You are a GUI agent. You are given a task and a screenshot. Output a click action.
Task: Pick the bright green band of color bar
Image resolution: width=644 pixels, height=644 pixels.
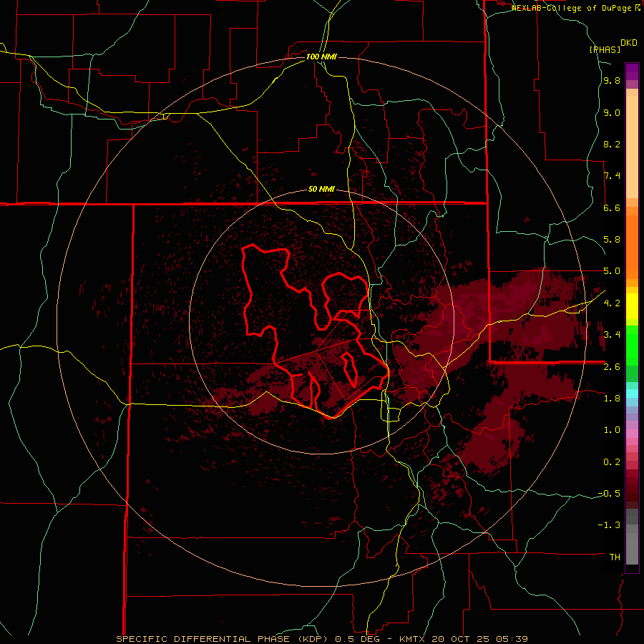coord(632,345)
